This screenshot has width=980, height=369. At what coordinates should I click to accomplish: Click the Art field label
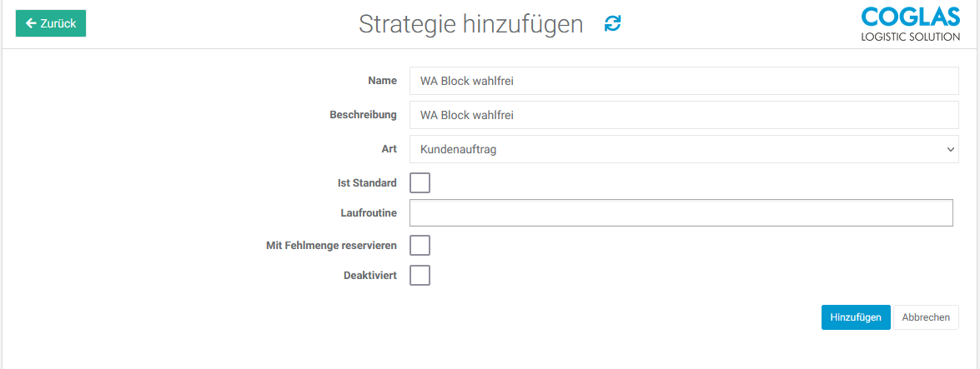388,149
